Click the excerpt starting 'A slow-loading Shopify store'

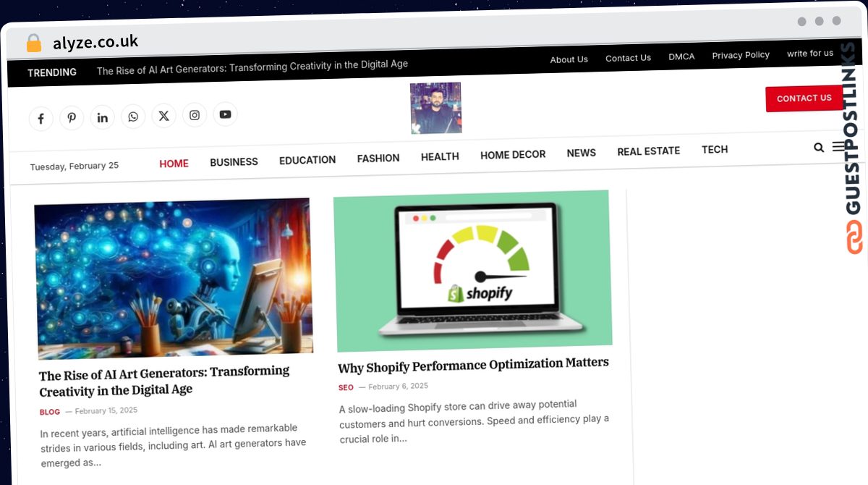pyautogui.click(x=475, y=421)
